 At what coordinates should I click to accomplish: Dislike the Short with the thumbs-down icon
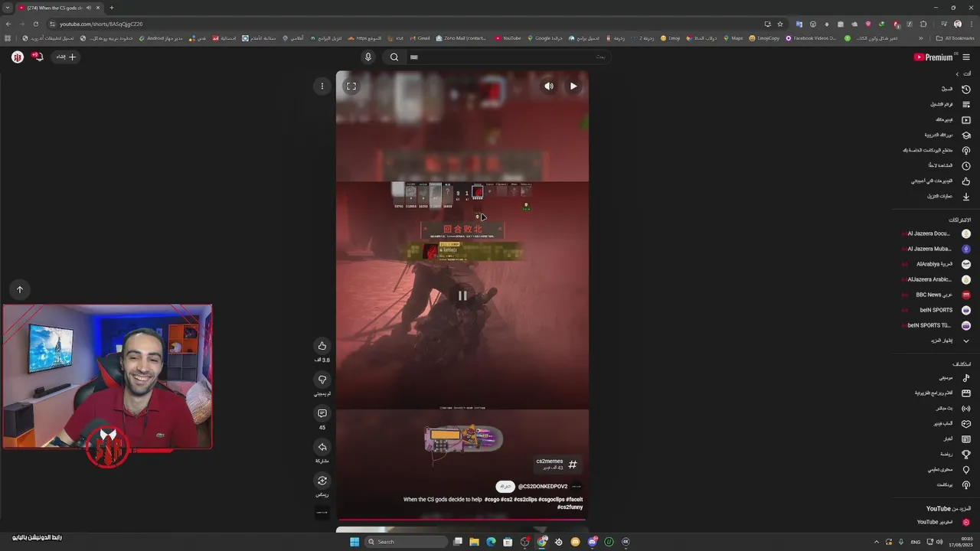(x=322, y=380)
